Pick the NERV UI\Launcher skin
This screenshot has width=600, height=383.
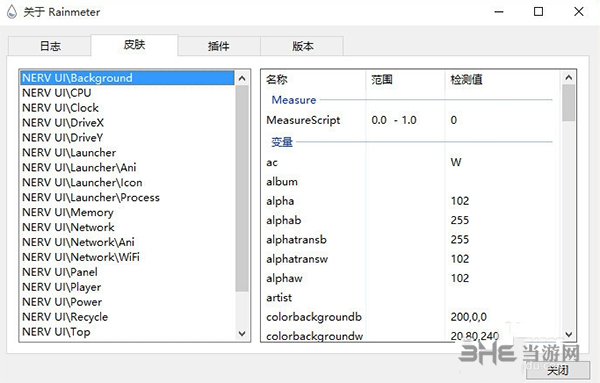click(x=127, y=153)
